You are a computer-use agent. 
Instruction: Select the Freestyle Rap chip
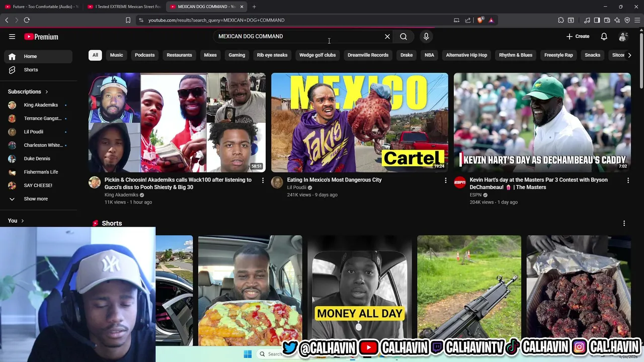point(558,55)
